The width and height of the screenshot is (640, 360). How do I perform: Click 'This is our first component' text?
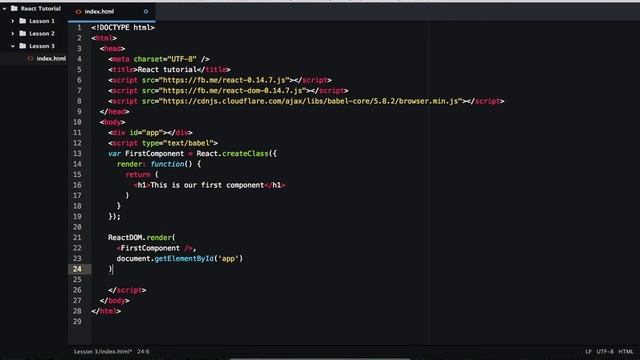pos(207,185)
